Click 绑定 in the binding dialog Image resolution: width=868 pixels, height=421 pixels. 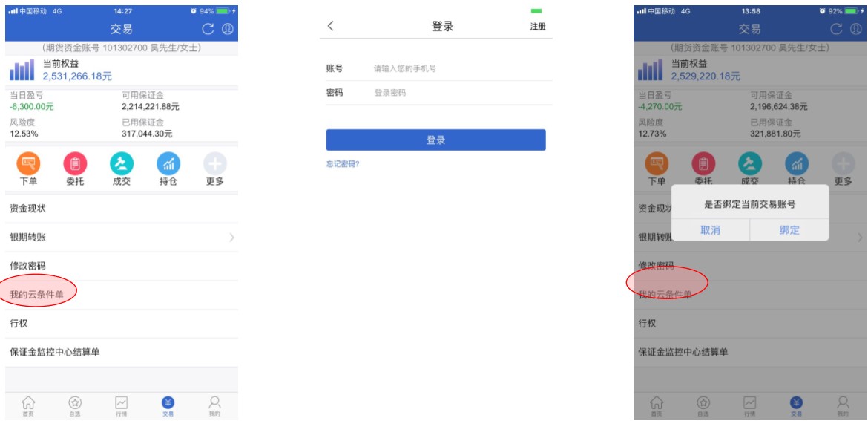(789, 230)
